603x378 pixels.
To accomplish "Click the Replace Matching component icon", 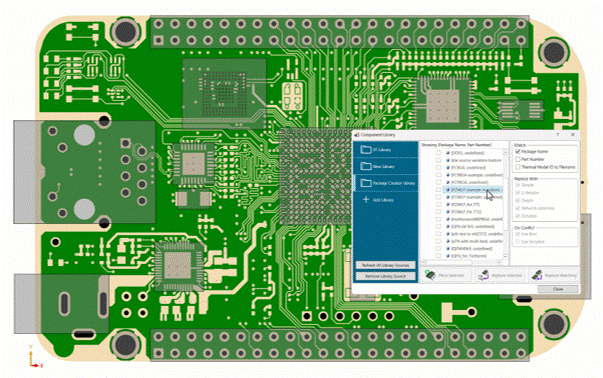I will (x=537, y=275).
